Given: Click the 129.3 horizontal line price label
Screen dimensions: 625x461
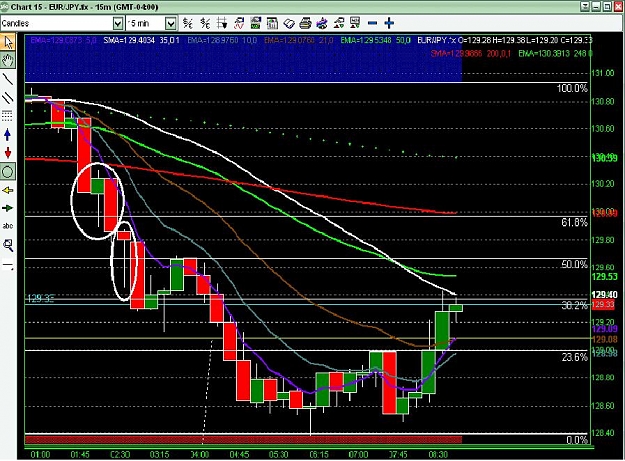Looking at the screenshot, I should [40, 299].
